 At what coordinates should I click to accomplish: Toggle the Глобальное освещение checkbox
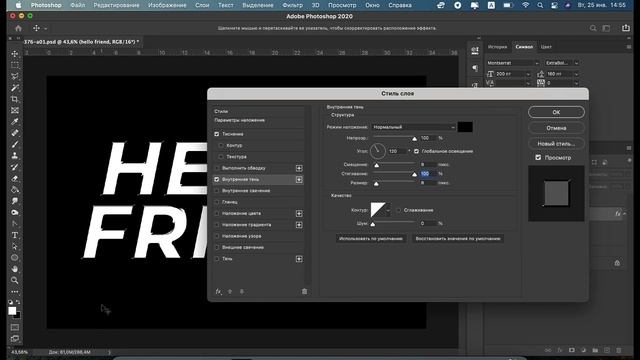coord(416,151)
